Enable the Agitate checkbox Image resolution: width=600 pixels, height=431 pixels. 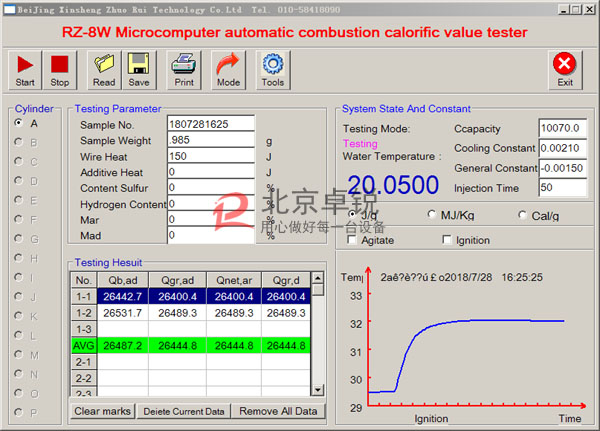(351, 240)
